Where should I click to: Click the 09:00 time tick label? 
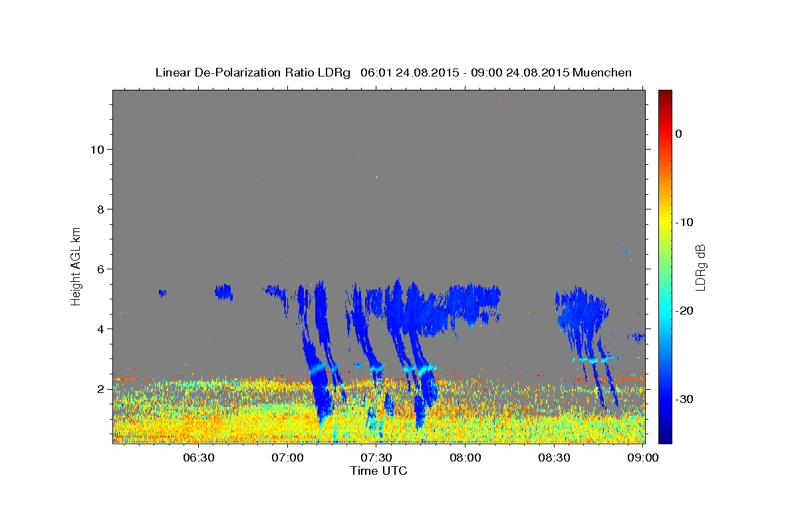point(642,458)
